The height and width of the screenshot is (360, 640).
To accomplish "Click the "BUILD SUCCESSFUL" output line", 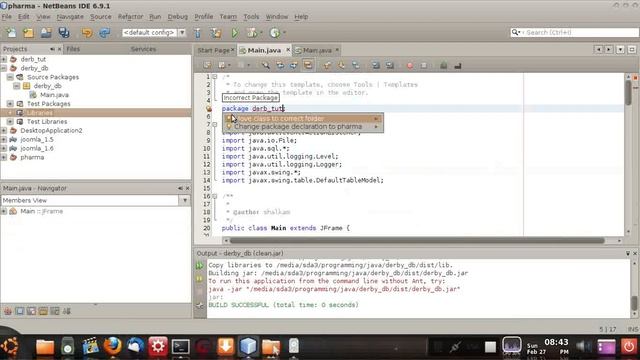I will (283, 305).
